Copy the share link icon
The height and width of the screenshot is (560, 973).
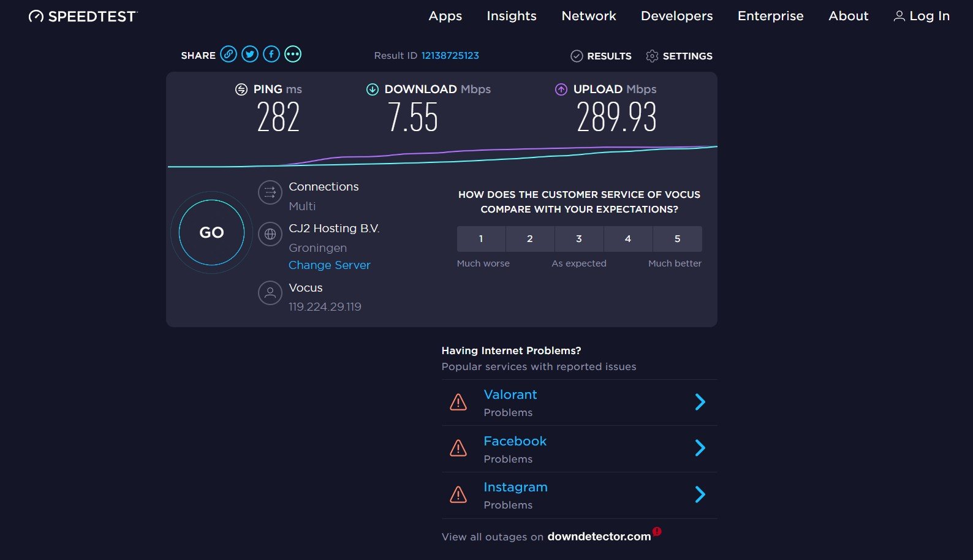click(x=229, y=55)
